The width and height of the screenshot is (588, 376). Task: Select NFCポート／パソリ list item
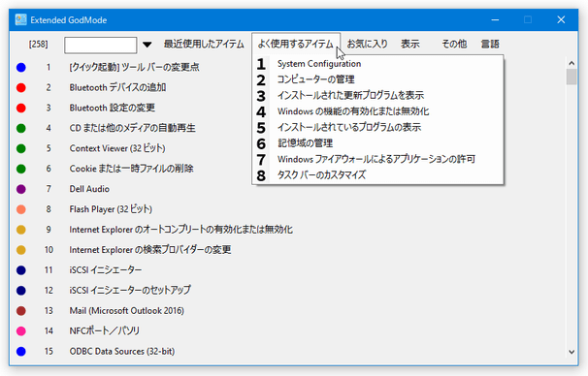coord(104,330)
